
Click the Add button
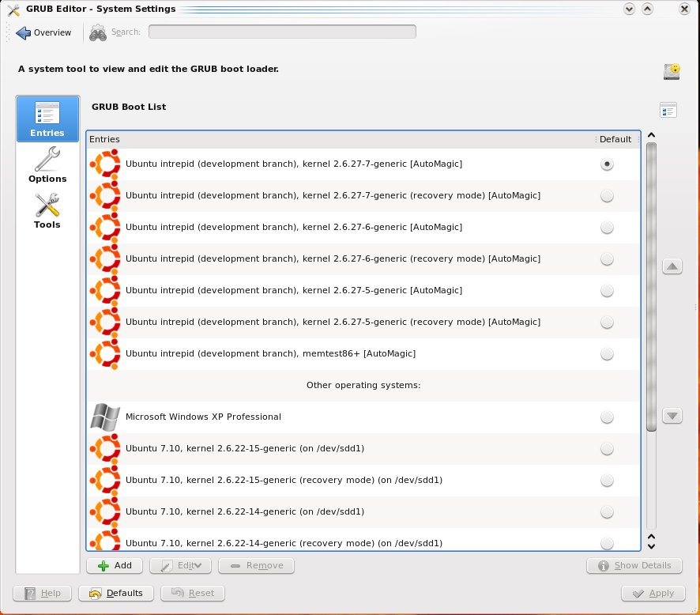115,565
